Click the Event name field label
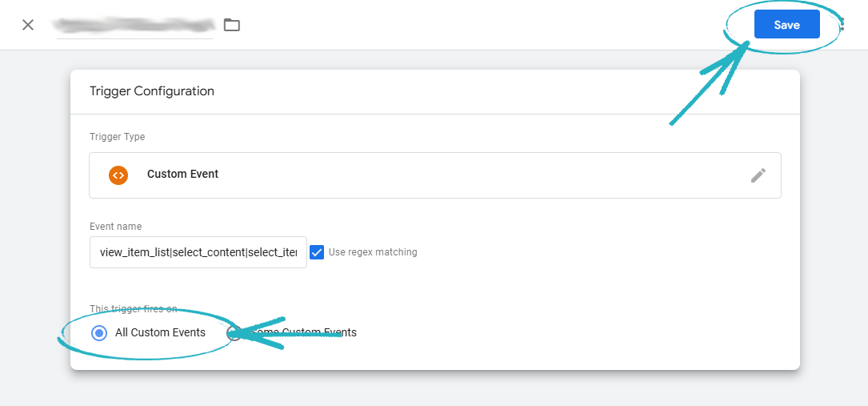Screen dimensions: 868x406 point(115,227)
